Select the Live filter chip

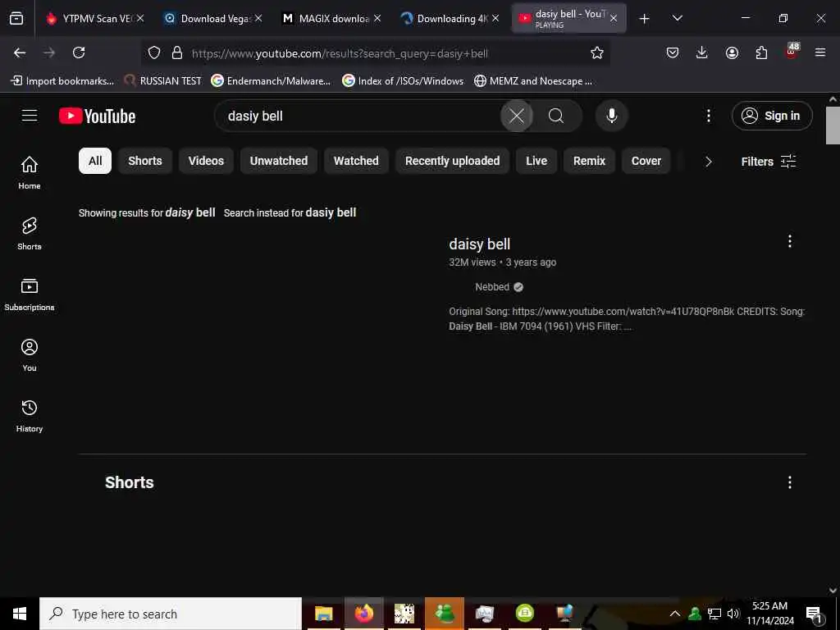536,161
